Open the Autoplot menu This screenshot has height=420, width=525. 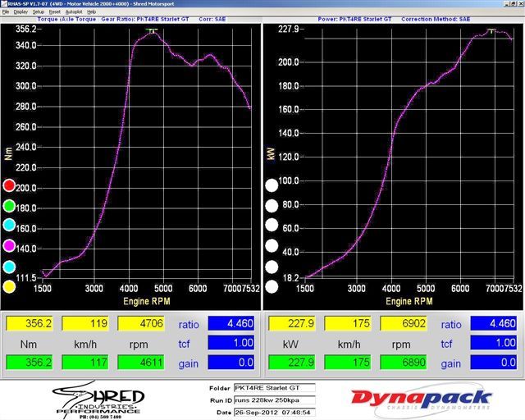pyautogui.click(x=74, y=12)
